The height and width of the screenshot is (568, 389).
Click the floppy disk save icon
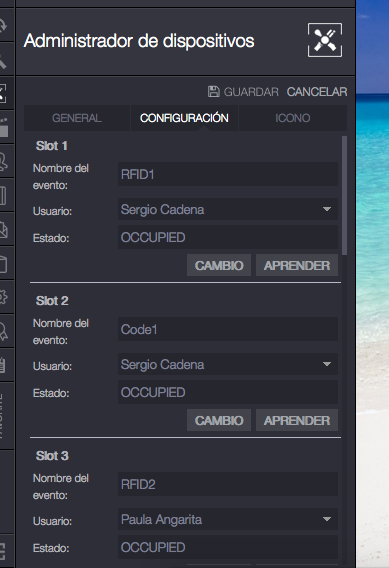tap(214, 92)
